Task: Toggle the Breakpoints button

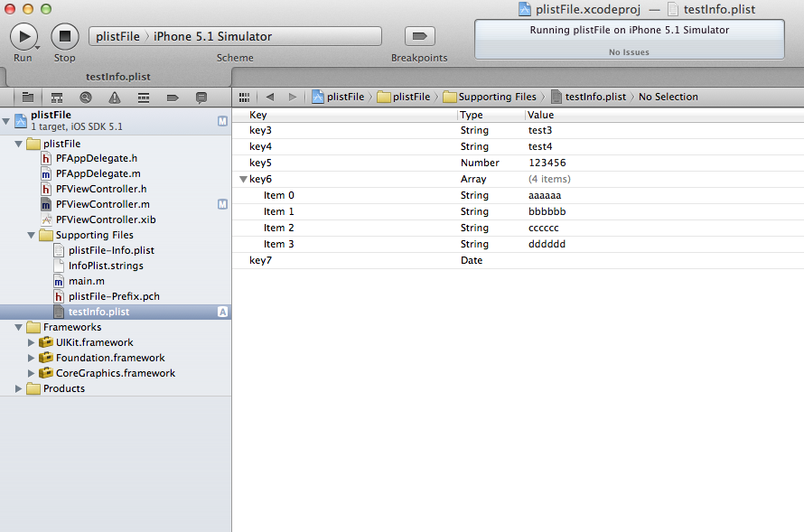Action: tap(419, 36)
